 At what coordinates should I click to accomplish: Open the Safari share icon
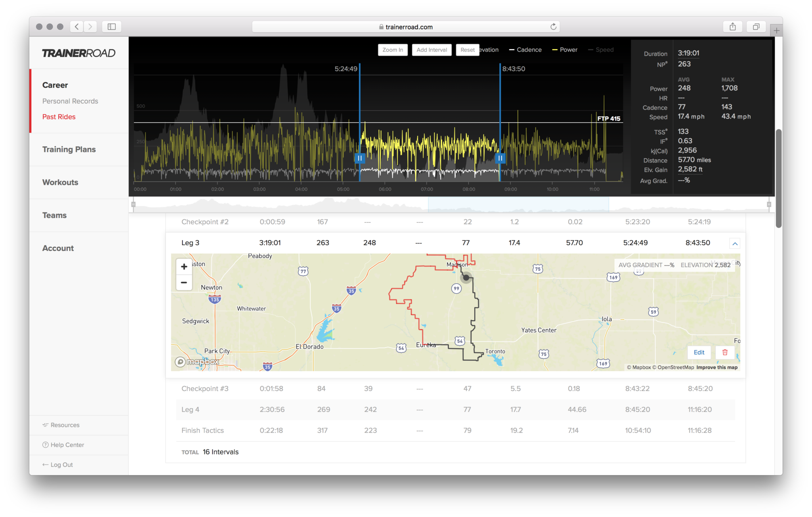coord(733,27)
